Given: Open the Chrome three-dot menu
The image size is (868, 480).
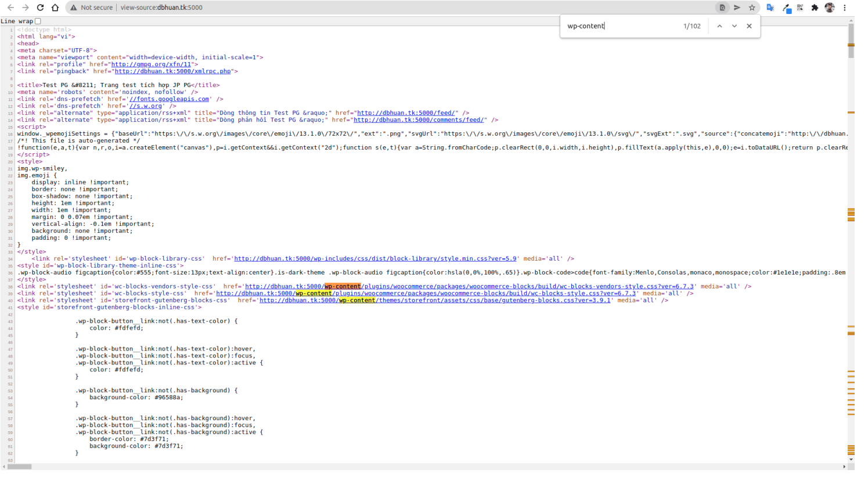Looking at the screenshot, I should 845,8.
